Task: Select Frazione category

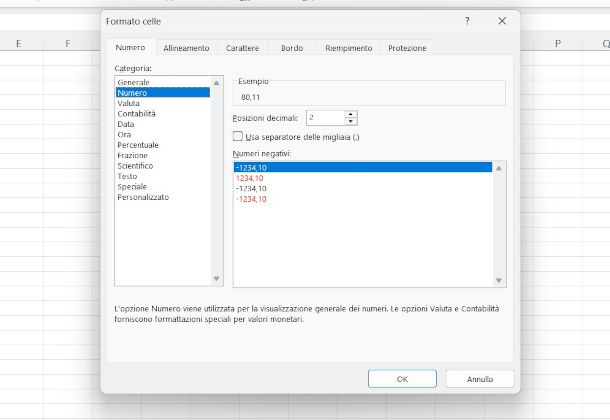Action: click(163, 155)
